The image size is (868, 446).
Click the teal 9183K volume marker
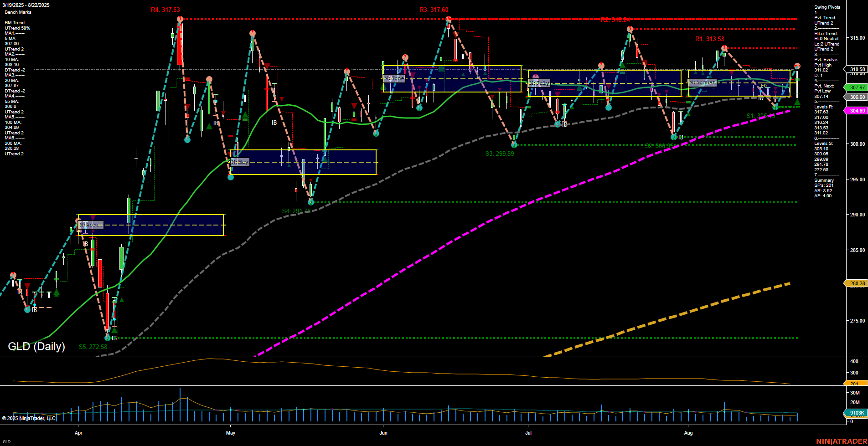pos(856,412)
